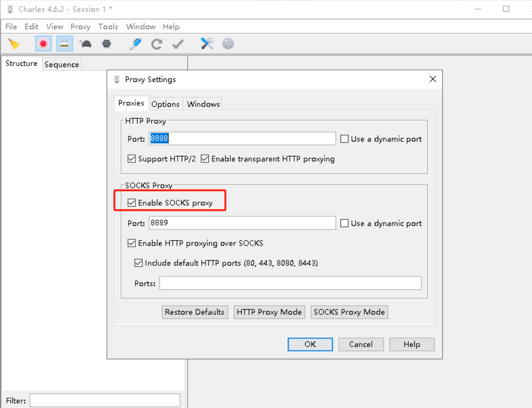Toggle Enable HTTP proxying over SOCKS
This screenshot has width=532, height=408.
[132, 243]
